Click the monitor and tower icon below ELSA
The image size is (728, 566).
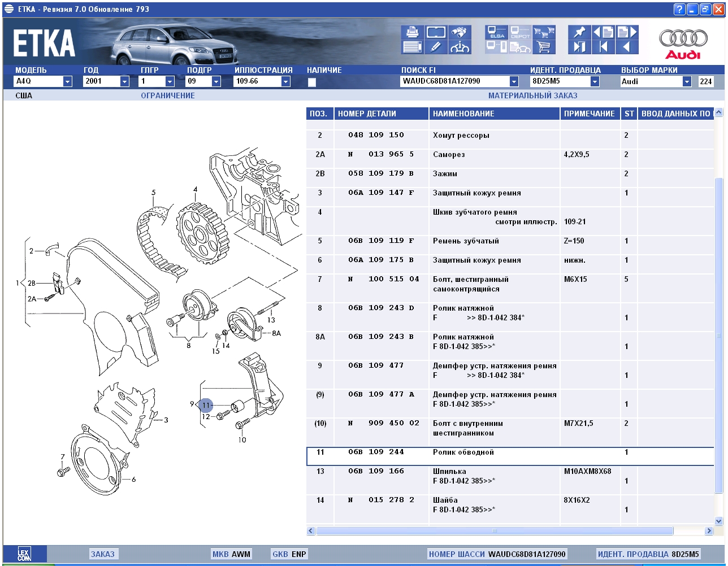496,47
